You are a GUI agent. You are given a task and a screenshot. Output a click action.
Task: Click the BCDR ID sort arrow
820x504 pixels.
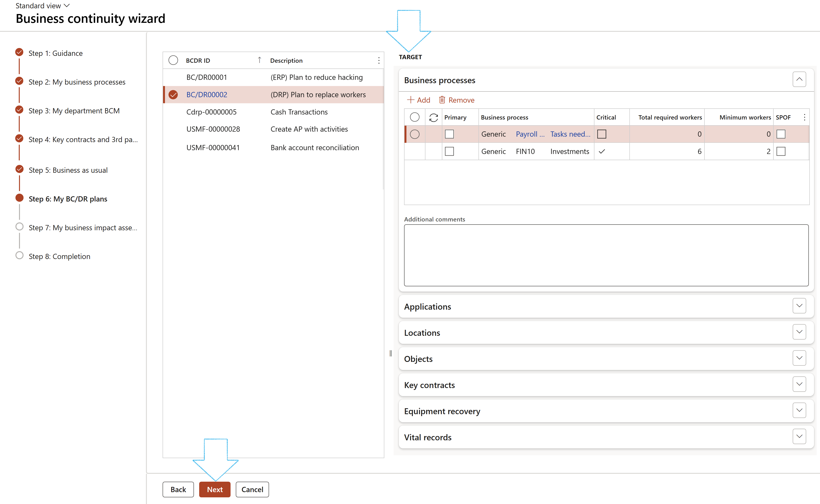(x=259, y=60)
